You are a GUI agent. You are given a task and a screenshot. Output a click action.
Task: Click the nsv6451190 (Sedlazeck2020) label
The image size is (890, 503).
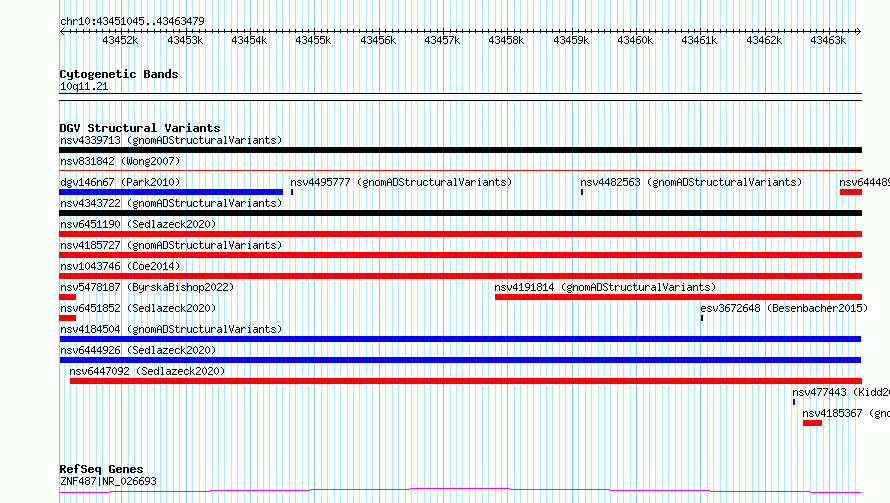(x=138, y=224)
